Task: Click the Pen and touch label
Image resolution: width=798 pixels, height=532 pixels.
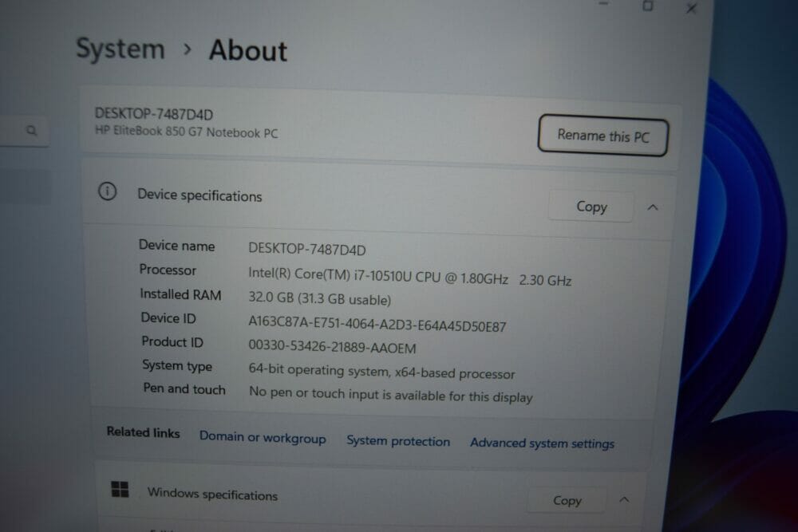Action: click(x=184, y=389)
